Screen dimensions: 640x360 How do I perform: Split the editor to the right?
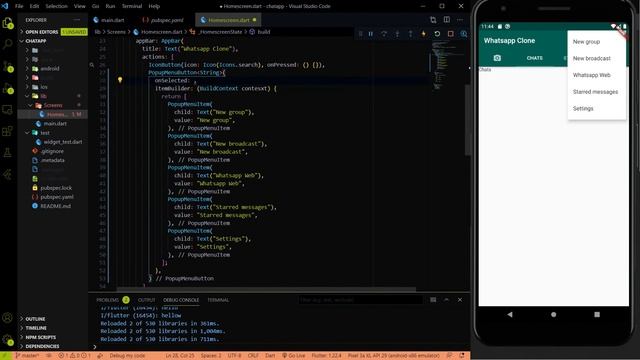coord(447,20)
